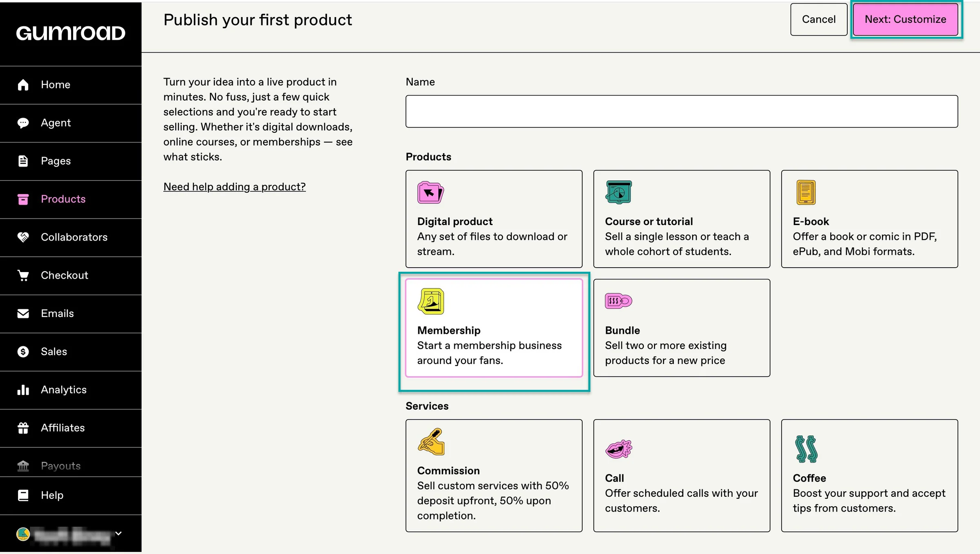The height and width of the screenshot is (554, 980).
Task: Click the E-book tablet icon
Action: coord(806,192)
